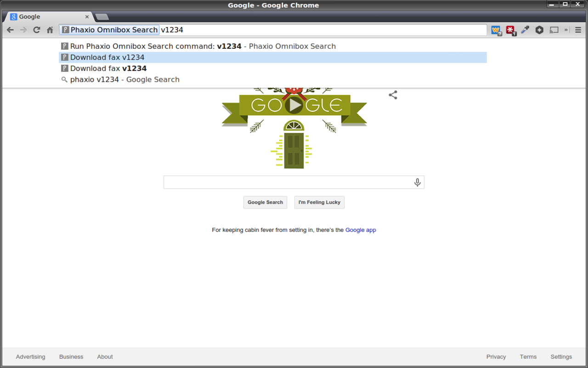Share the Google doodle
Screen dimensions: 588x368
pyautogui.click(x=393, y=95)
